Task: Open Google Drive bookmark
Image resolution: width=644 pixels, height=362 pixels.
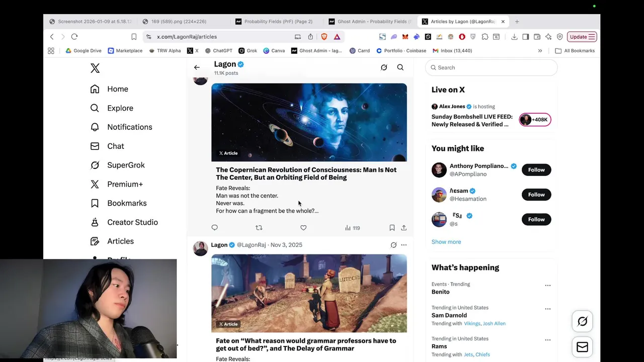Action: [84, 51]
